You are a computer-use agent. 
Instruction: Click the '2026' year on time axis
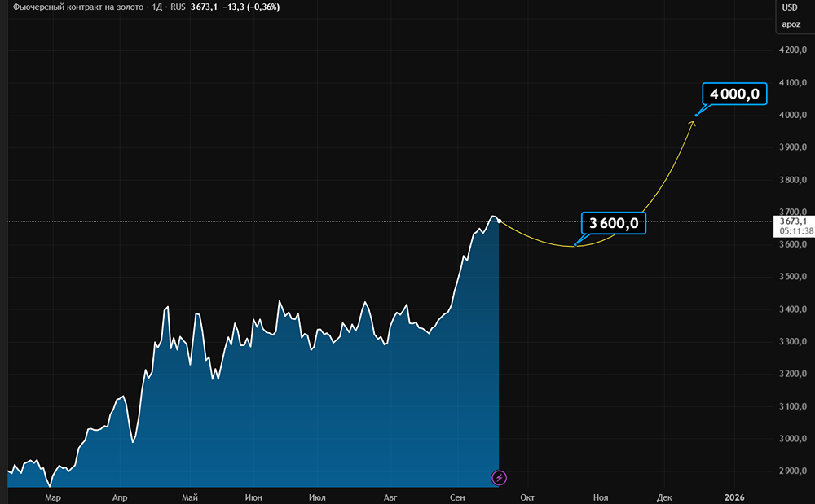coord(734,497)
